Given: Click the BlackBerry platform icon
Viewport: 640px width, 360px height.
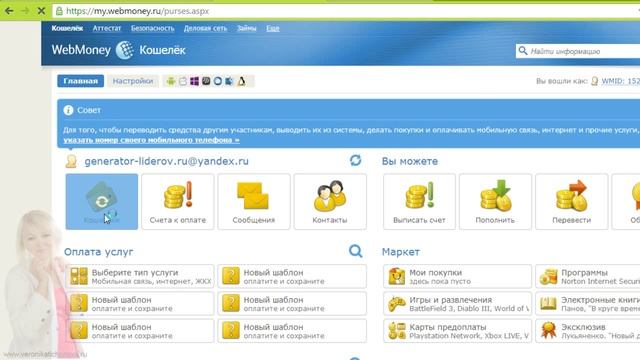Looking at the screenshot, I should click(x=206, y=81).
